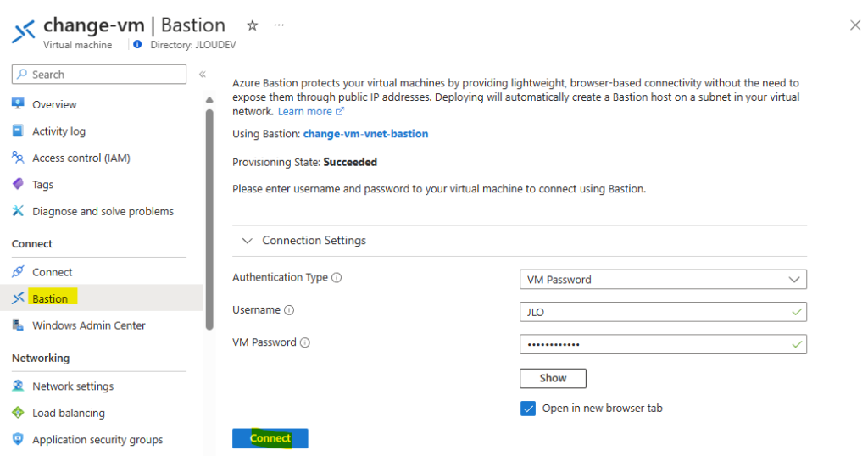
Task: Open the more options ellipsis menu
Action: click(x=279, y=25)
